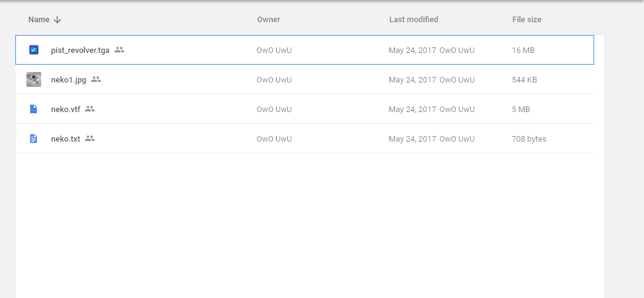Open the neko1.jpg image thumbnail
Viewport: 644px width, 298px height.
pyautogui.click(x=34, y=79)
